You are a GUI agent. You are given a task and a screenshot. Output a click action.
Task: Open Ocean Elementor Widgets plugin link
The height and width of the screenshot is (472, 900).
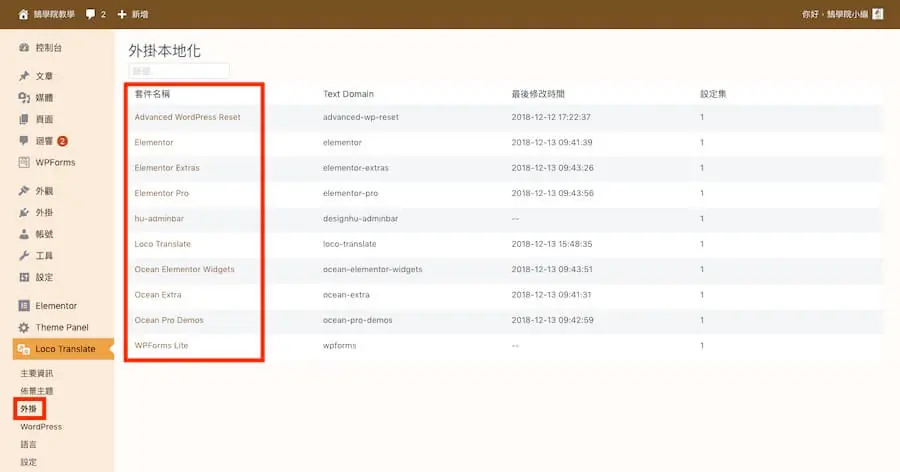[184, 269]
